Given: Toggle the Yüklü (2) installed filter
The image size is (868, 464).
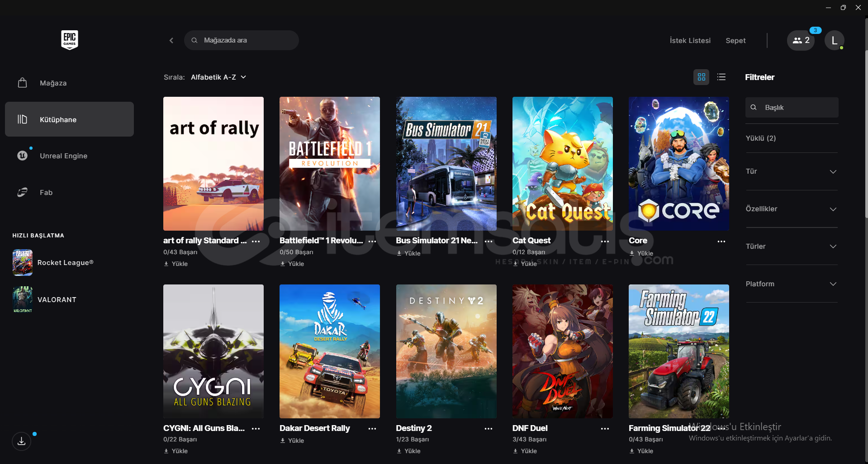Looking at the screenshot, I should (x=792, y=138).
